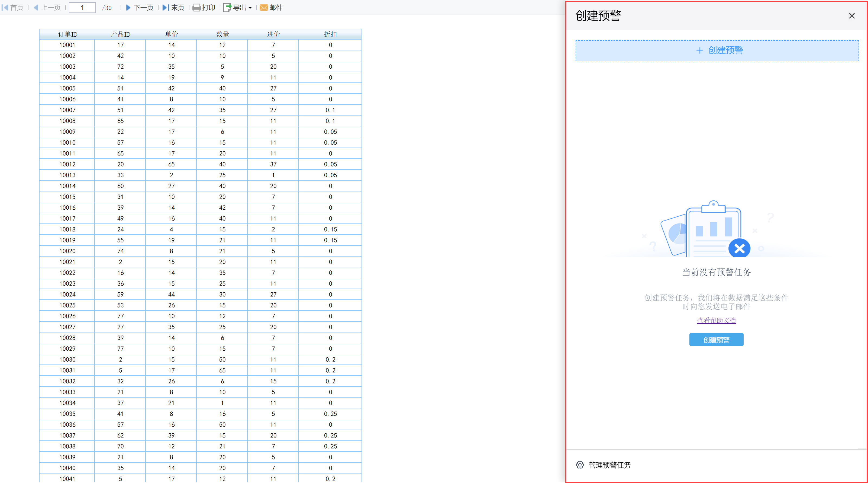The width and height of the screenshot is (868, 483).
Task: Click the first page (首页) arrow icon
Action: point(5,7)
